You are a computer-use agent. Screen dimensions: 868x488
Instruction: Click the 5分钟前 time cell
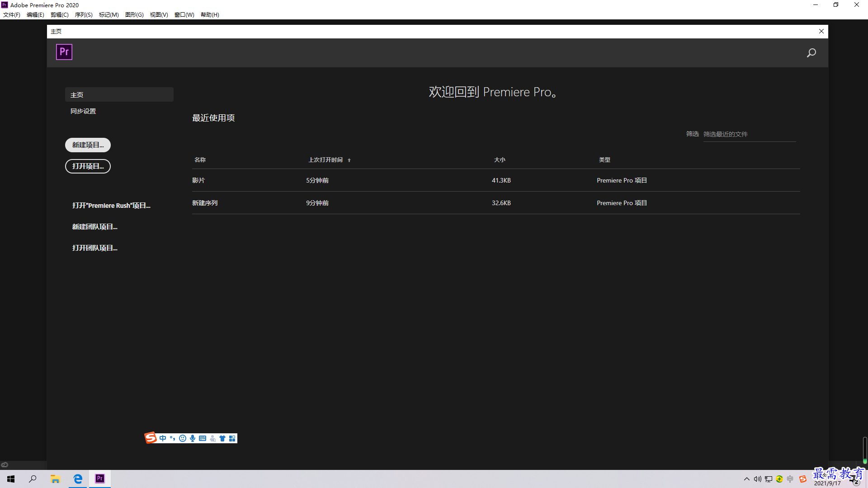coord(317,180)
